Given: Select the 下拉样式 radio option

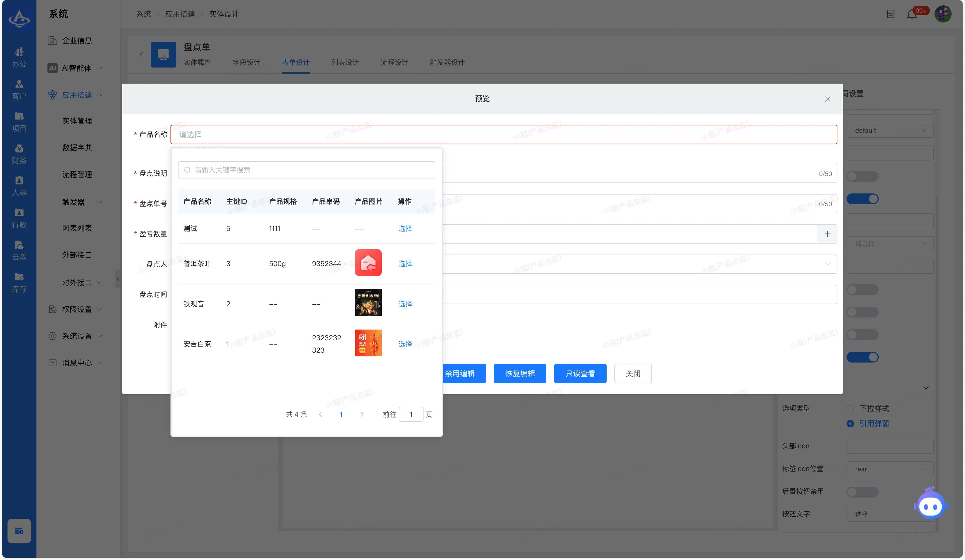Looking at the screenshot, I should pyautogui.click(x=850, y=408).
